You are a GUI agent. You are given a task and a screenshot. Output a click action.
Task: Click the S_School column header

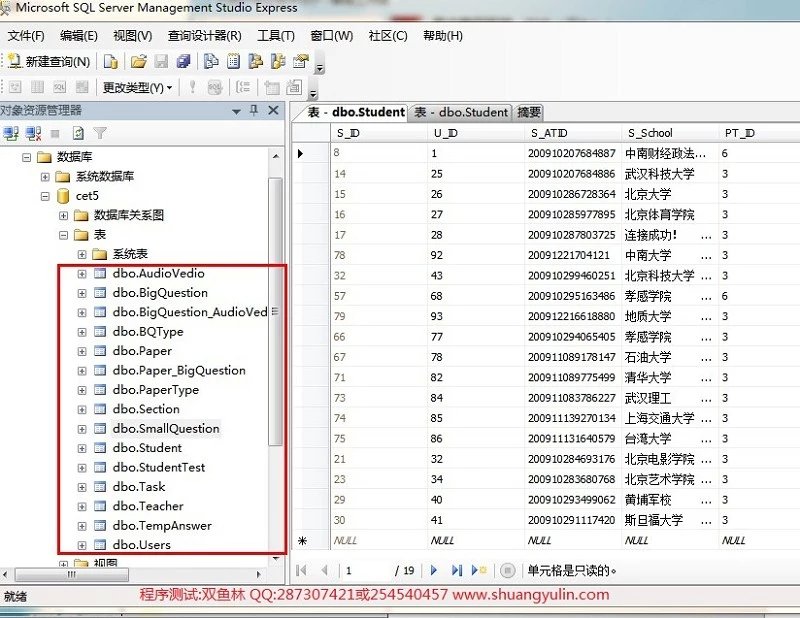(670, 133)
